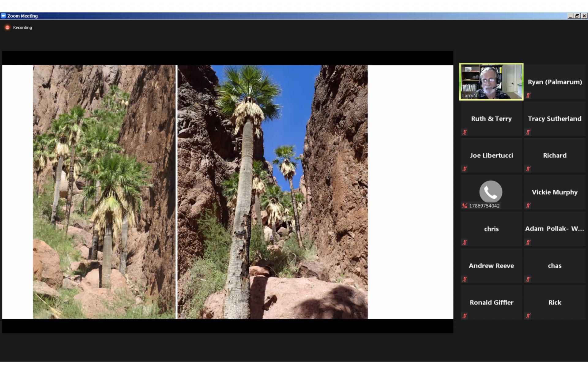Image resolution: width=588 pixels, height=374 pixels.
Task: Select the Rick participant tile
Action: pyautogui.click(x=555, y=302)
